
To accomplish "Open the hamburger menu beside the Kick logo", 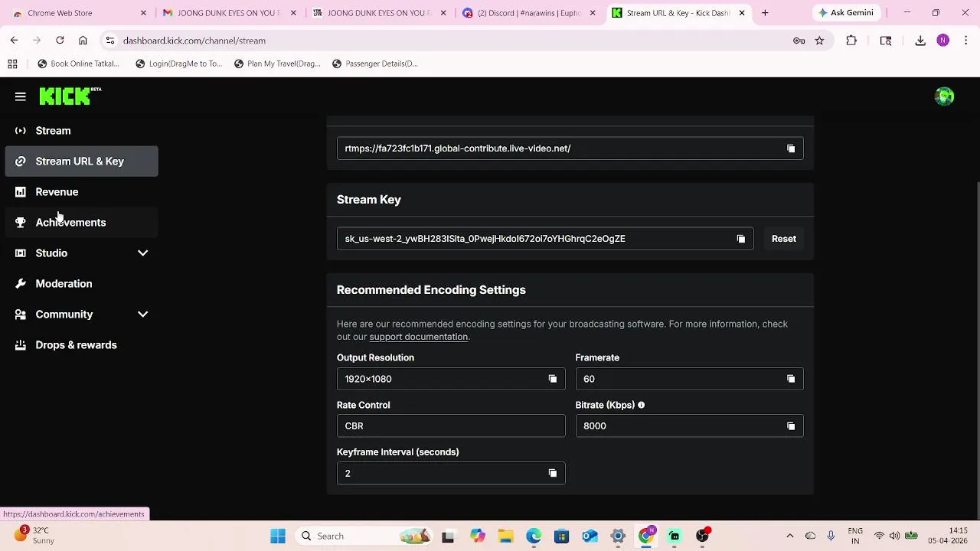I will [21, 96].
